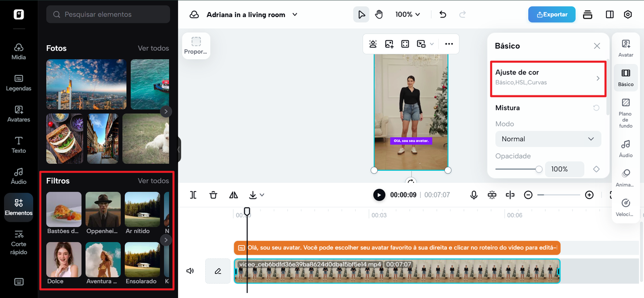This screenshot has height=298, width=644.
Task: Apply the Ensolarado filter
Action: [142, 260]
